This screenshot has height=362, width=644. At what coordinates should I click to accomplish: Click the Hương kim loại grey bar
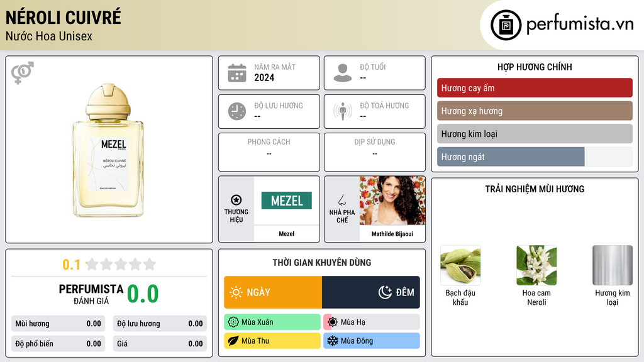[x=535, y=134]
